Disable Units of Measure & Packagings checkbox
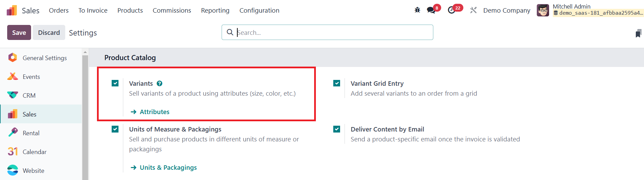644x180 pixels. tap(115, 129)
